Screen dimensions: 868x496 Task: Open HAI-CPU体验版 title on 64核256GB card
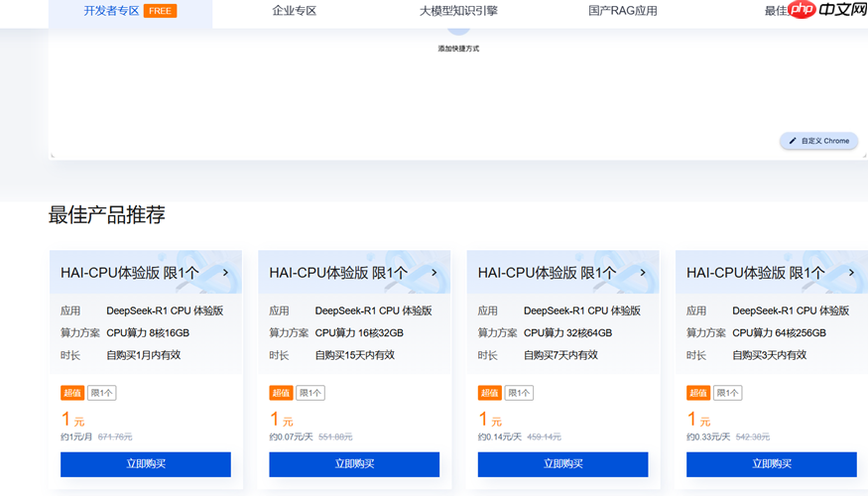[x=756, y=273]
